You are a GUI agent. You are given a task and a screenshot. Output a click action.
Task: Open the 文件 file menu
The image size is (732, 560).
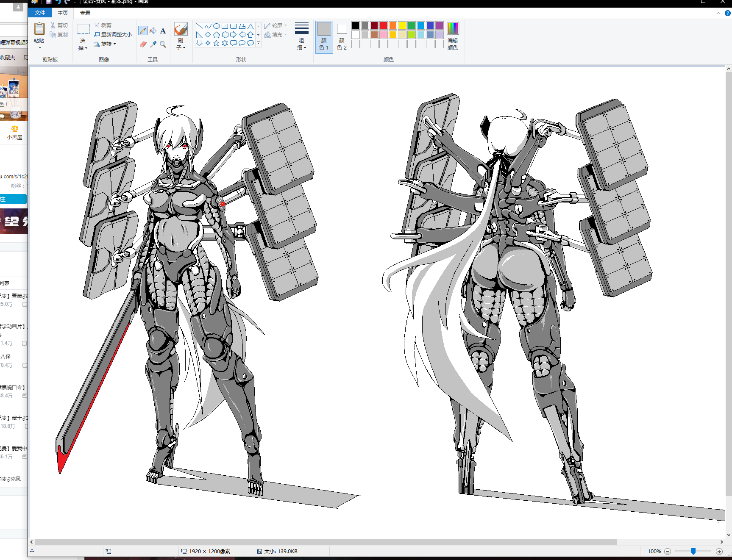(x=39, y=13)
